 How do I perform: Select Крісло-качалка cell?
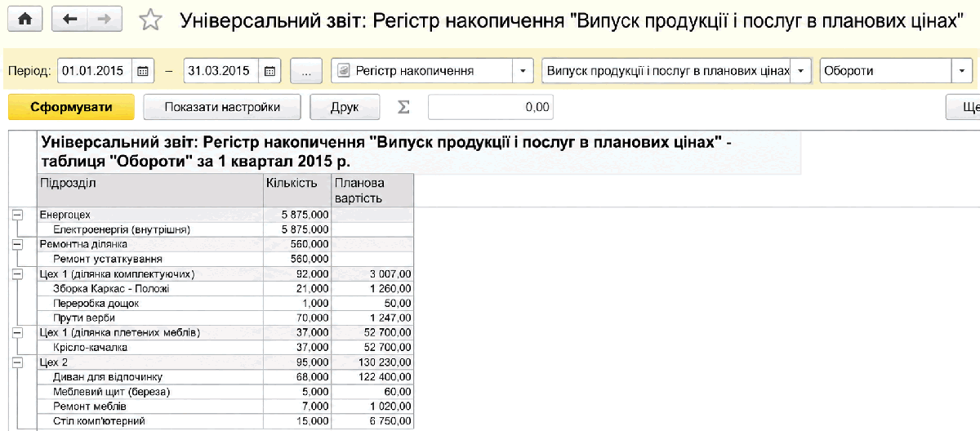[x=150, y=347]
